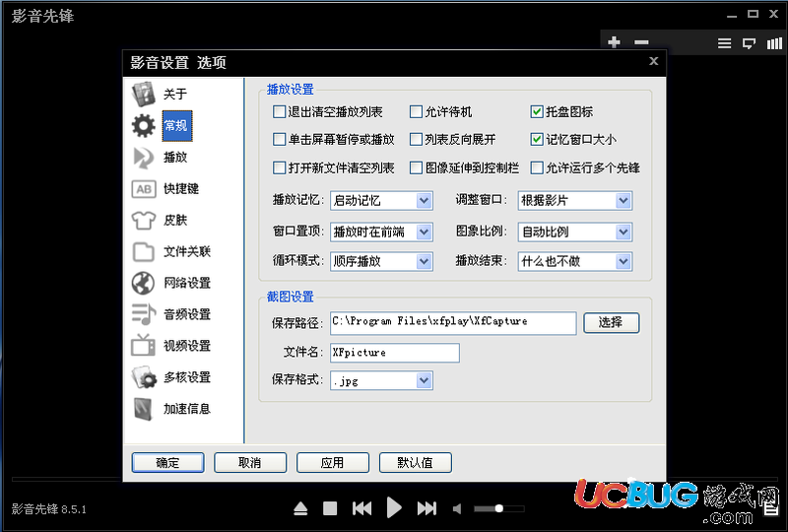Click the 取消 button
The height and width of the screenshot is (532, 788).
250,463
